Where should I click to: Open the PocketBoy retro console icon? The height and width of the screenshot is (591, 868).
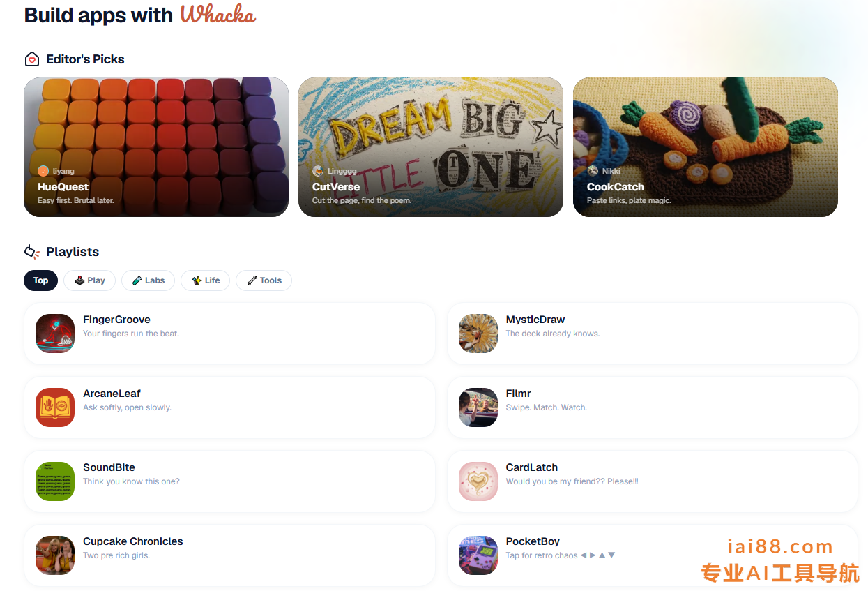tap(478, 555)
